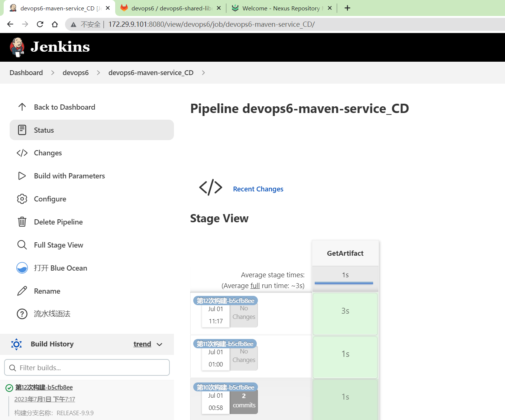
Task: Click the 第11次构建-b5cfb8ee stage view badge
Action: [x=225, y=344]
